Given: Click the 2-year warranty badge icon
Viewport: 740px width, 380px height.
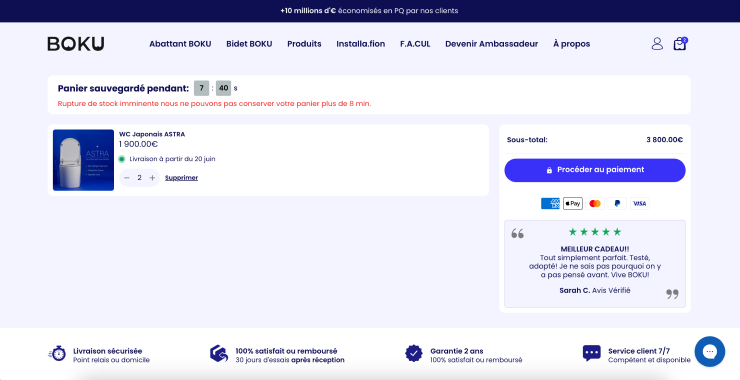Looking at the screenshot, I should pyautogui.click(x=413, y=353).
